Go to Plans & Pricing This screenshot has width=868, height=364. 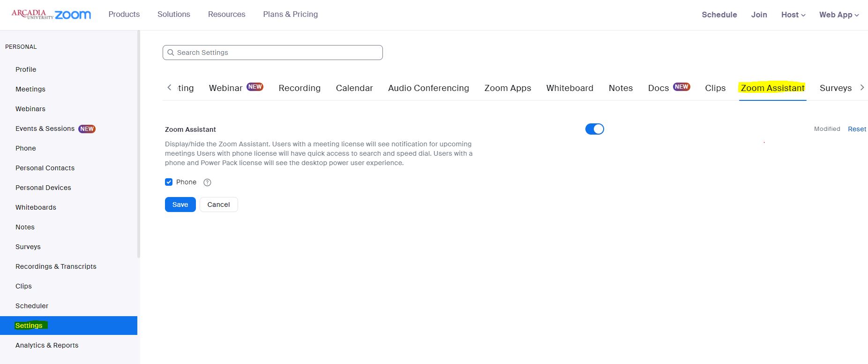coord(291,14)
